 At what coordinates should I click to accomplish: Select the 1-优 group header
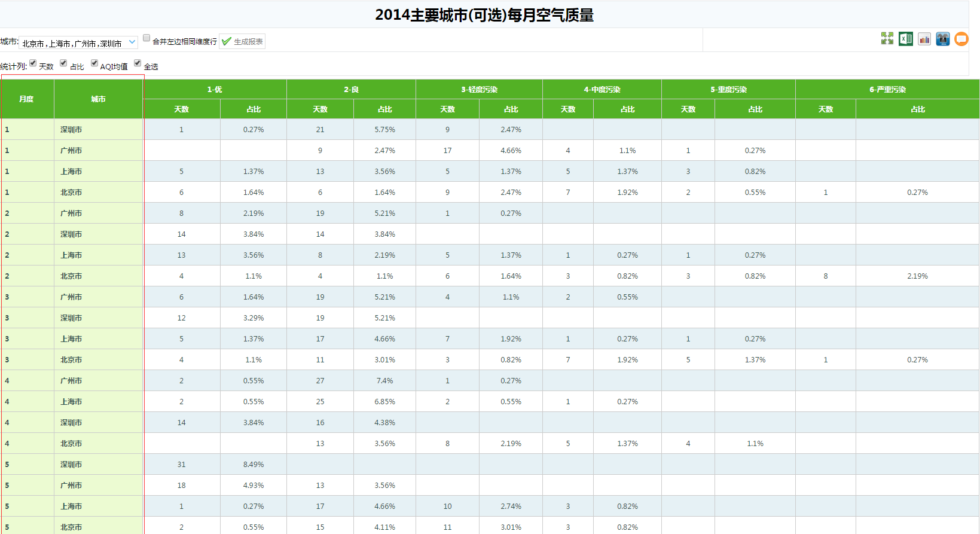(215, 90)
